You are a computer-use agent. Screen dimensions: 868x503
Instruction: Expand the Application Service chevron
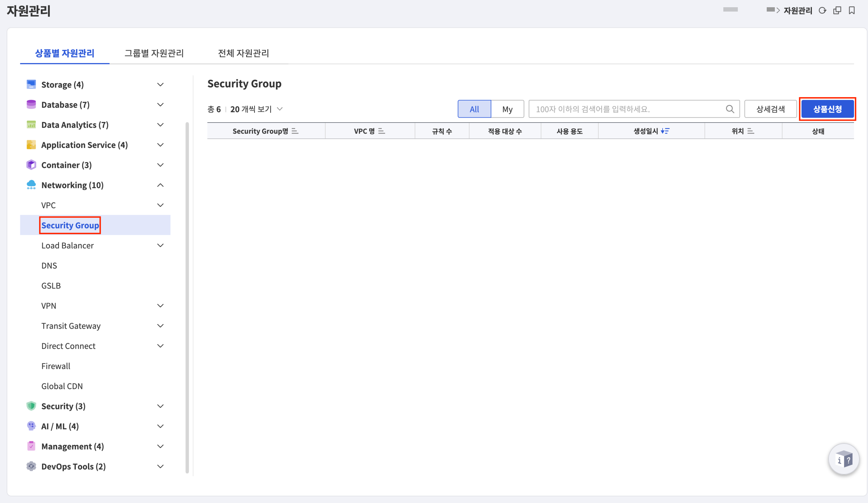click(x=160, y=145)
